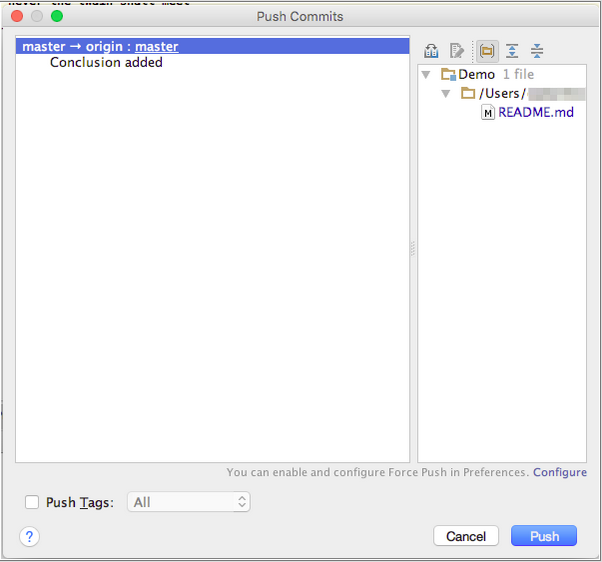Click the splitter handle between panes

[412, 250]
